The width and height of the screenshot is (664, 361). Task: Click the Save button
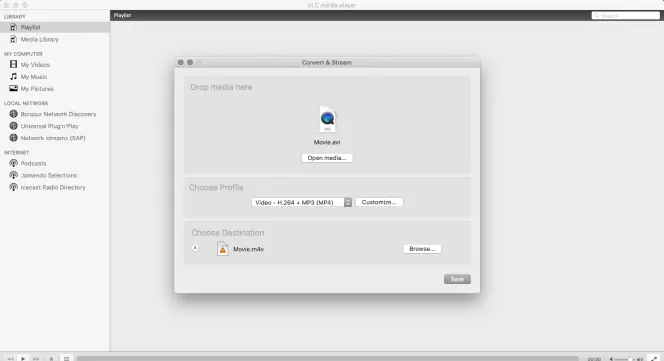point(457,279)
